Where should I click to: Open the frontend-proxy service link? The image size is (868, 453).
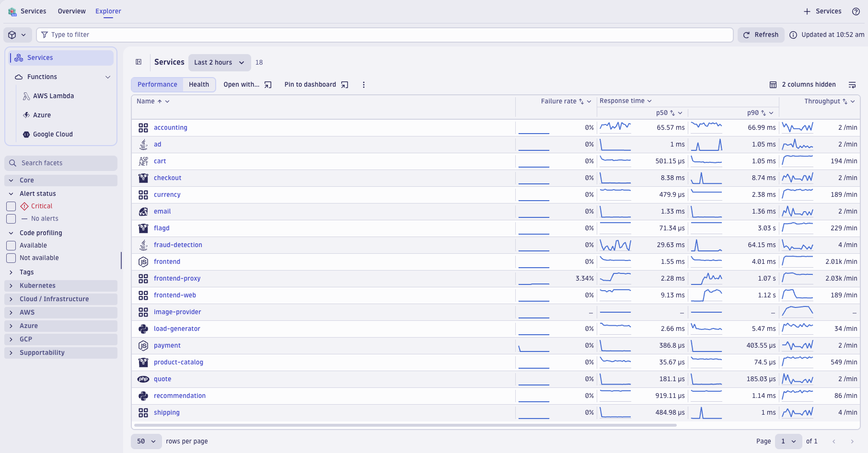(177, 278)
